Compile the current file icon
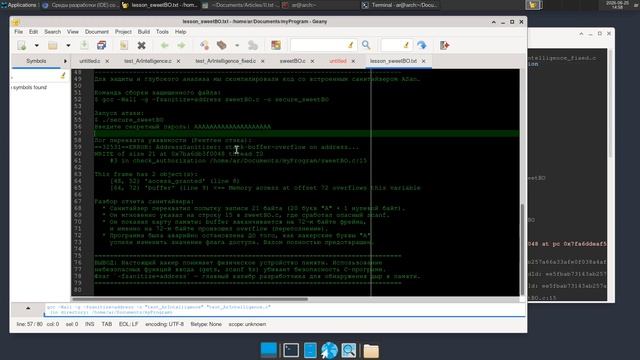 tap(204, 45)
